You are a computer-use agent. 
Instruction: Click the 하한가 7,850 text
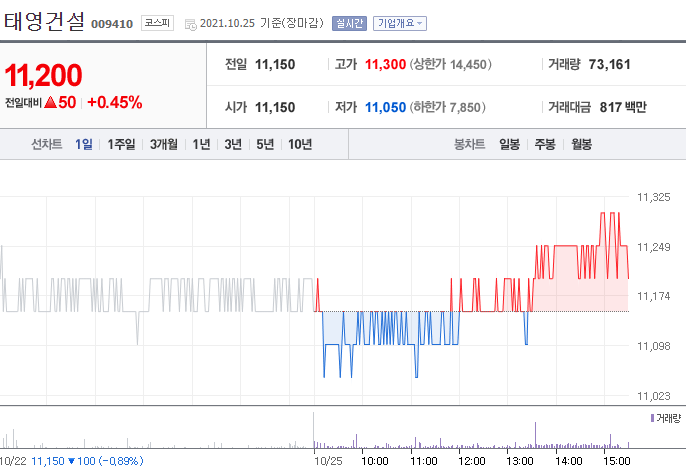[448, 107]
